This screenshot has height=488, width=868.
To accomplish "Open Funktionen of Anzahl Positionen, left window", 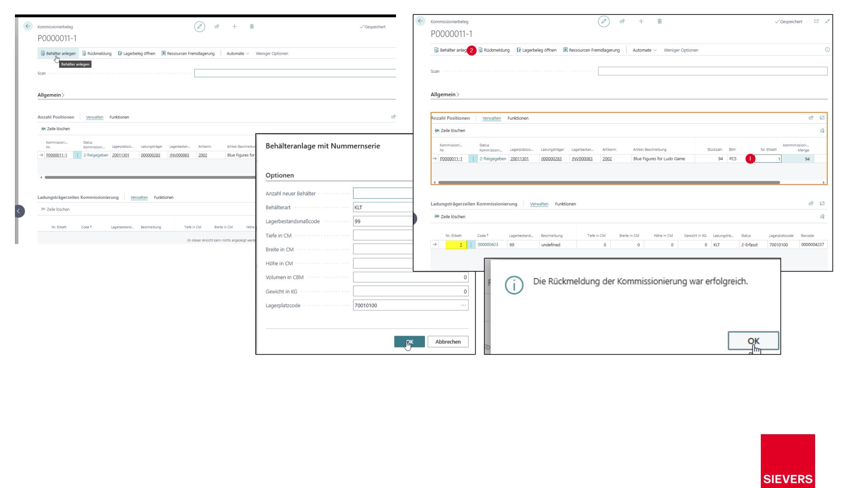I will pos(119,117).
